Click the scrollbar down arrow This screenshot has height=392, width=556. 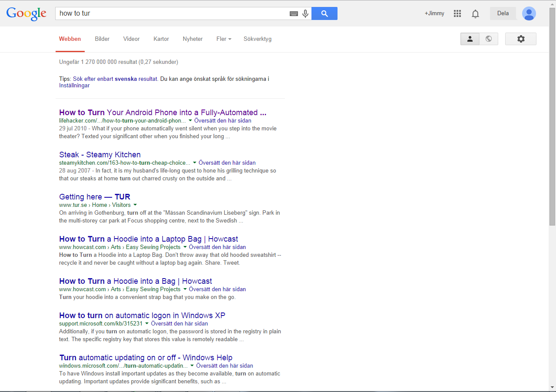click(552, 387)
